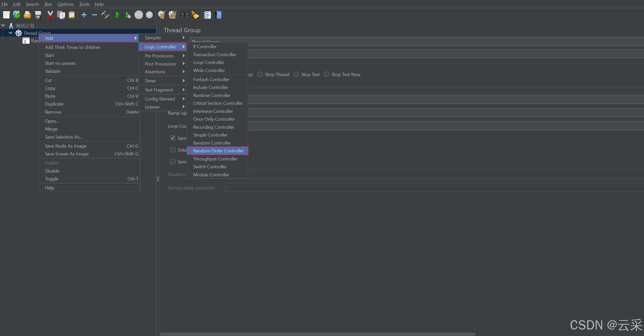Click the Open file icon

tap(27, 15)
